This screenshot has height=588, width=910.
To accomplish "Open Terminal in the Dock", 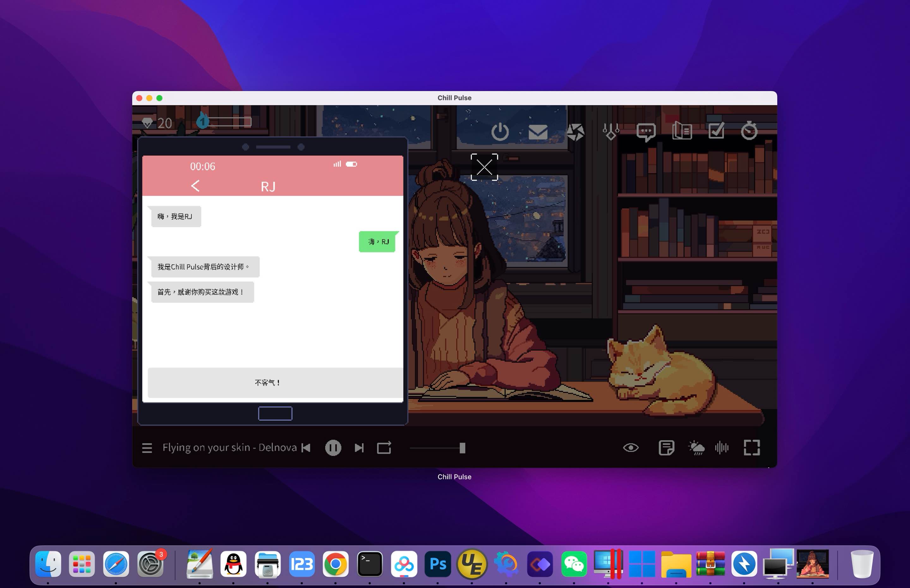I will click(370, 564).
